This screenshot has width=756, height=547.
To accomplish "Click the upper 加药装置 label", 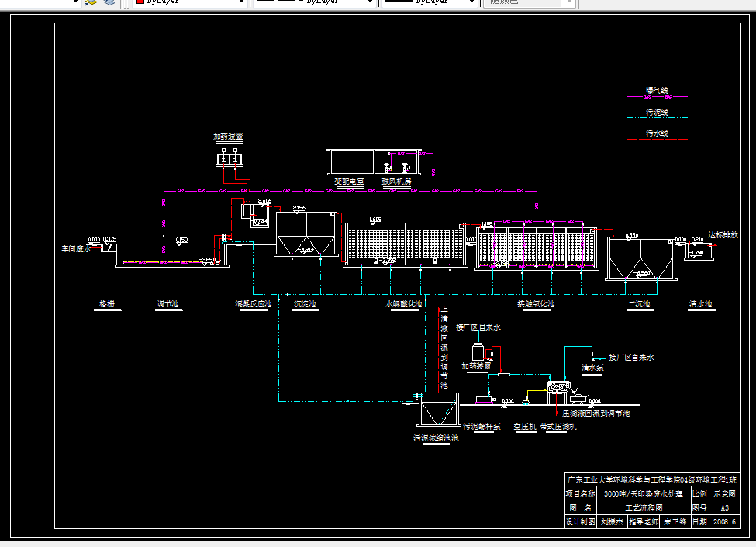I will tap(229, 137).
